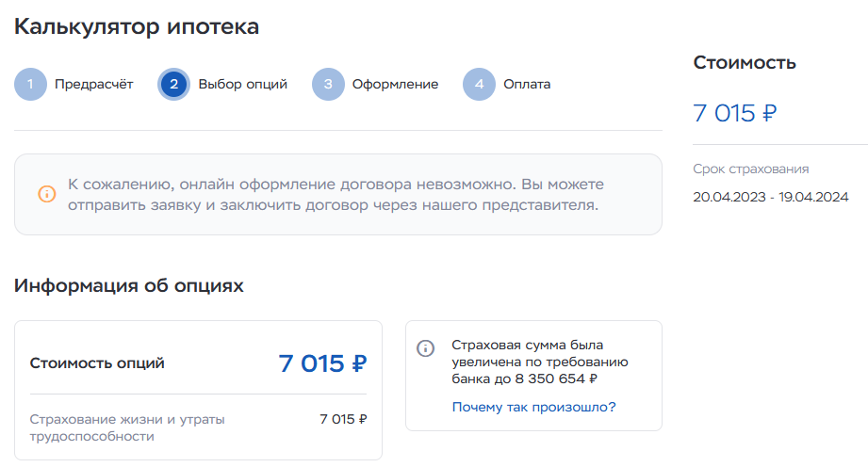Click the Стоимость опций label

97,363
